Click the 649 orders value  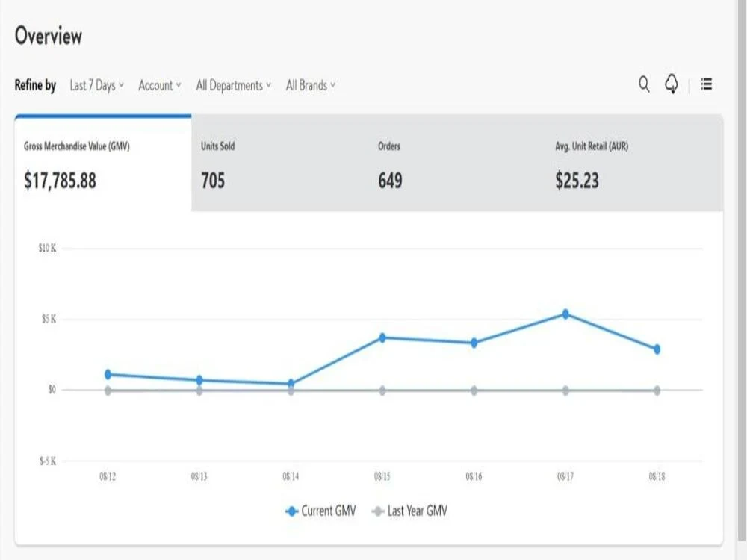coord(390,181)
